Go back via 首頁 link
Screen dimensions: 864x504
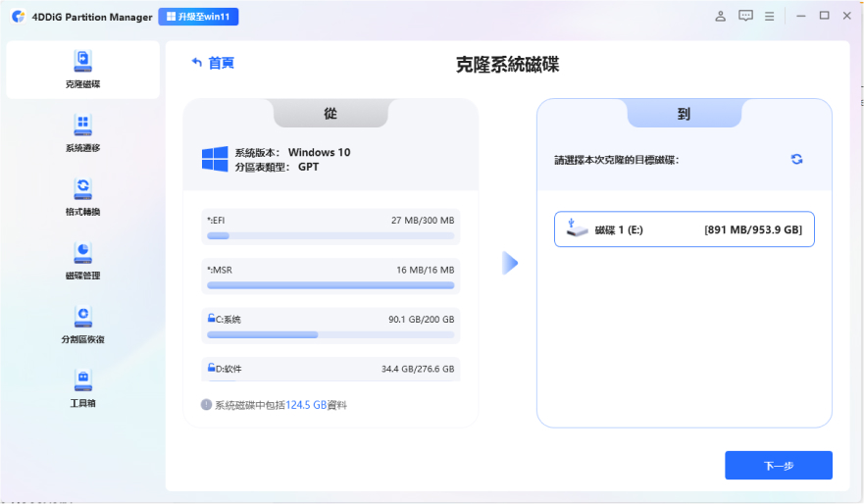coord(213,63)
